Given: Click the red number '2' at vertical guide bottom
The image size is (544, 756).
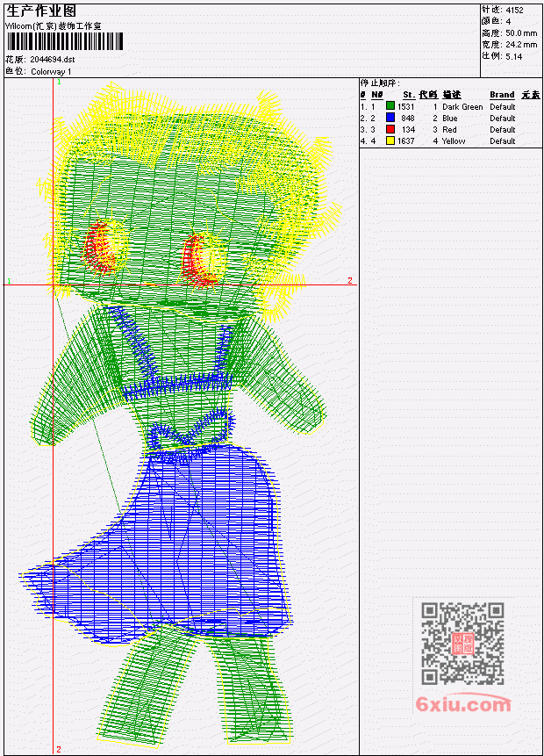Looking at the screenshot, I should coord(59,749).
